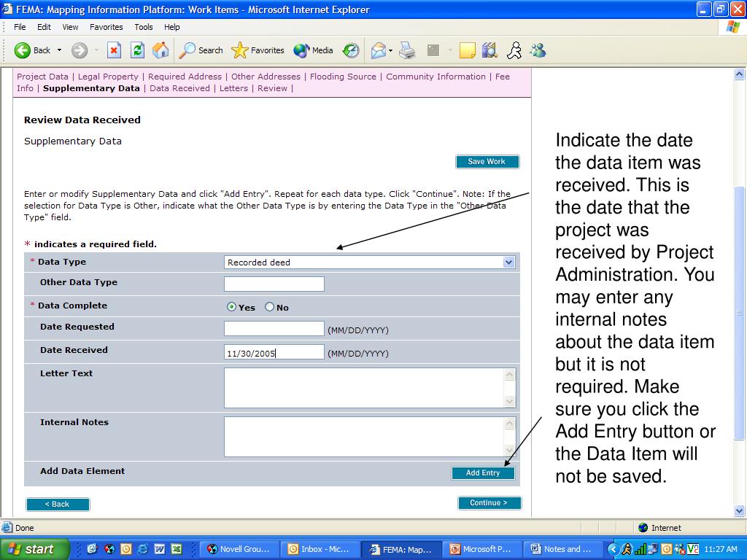Click the grey Forward arrow icon

pyautogui.click(x=80, y=50)
